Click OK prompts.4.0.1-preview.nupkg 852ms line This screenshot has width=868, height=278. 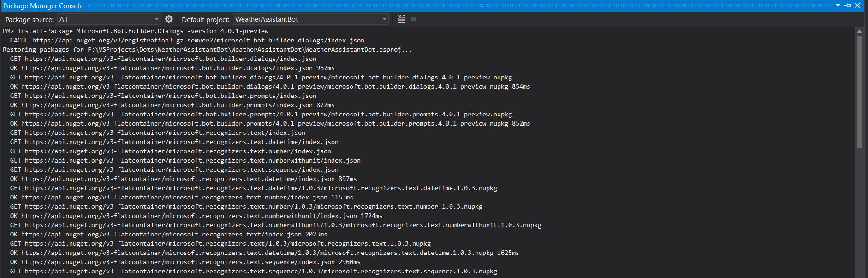(270, 123)
